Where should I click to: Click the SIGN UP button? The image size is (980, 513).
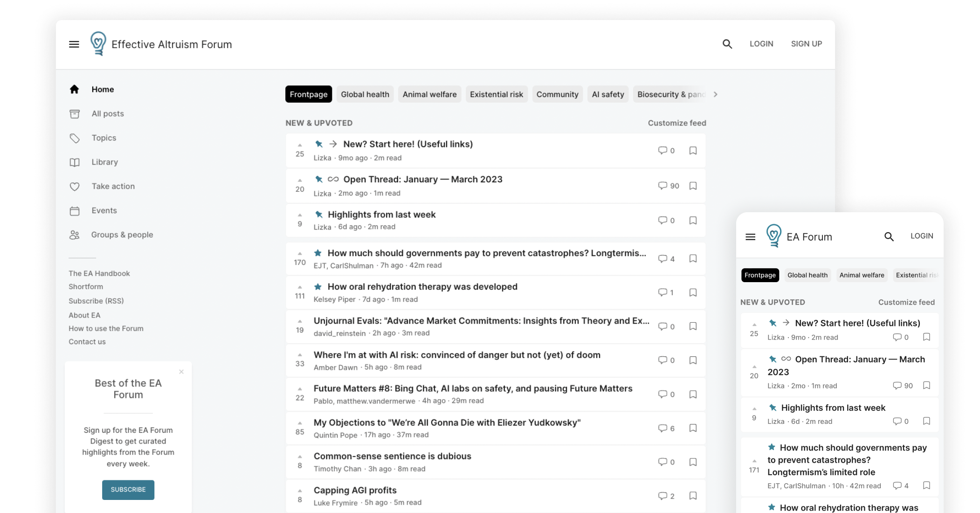[806, 44]
